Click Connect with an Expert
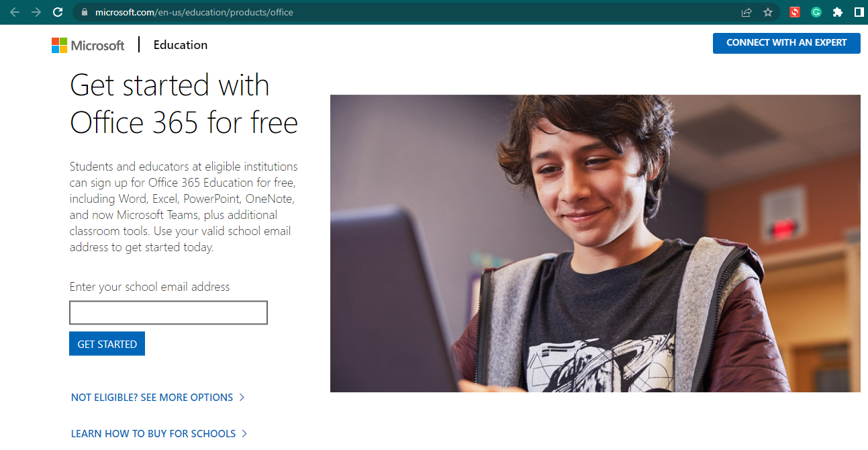The height and width of the screenshot is (450, 868). click(x=787, y=42)
